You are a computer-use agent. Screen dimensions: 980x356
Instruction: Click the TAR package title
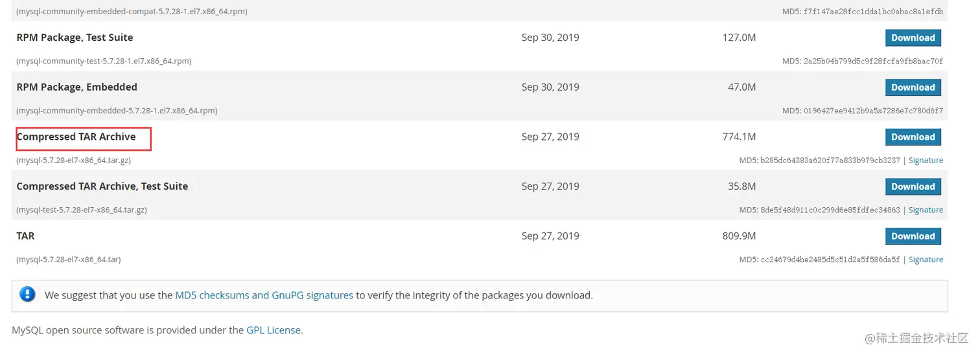pos(25,236)
